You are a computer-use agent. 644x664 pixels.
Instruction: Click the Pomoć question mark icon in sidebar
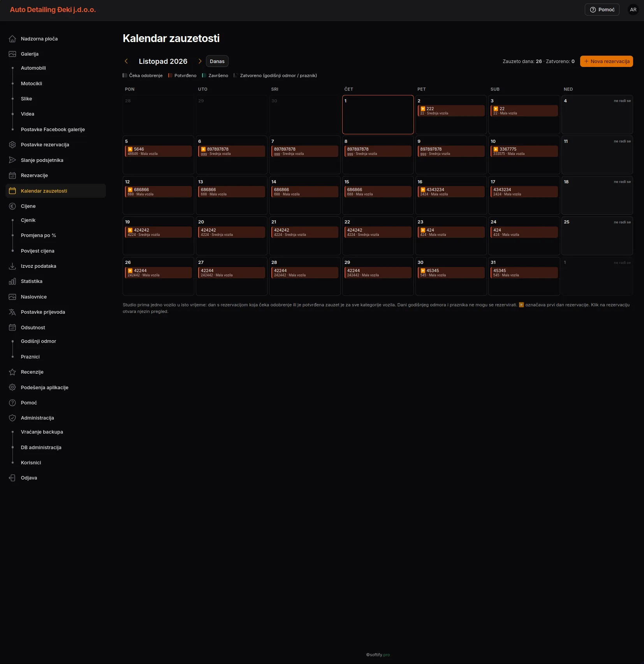(x=12, y=403)
